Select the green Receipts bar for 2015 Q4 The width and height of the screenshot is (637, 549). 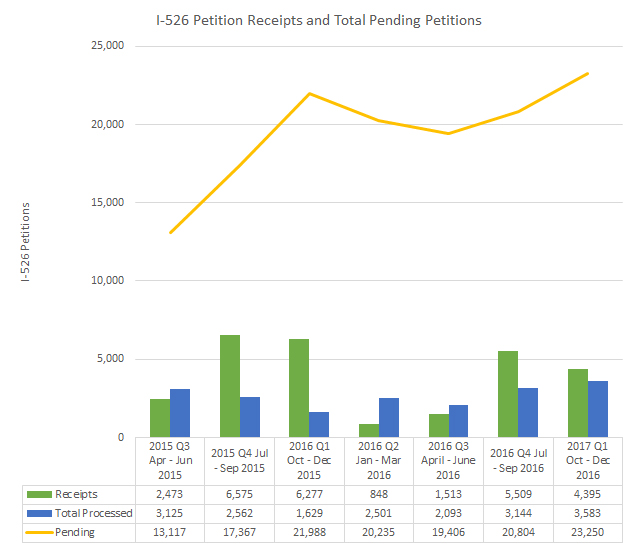coord(230,386)
